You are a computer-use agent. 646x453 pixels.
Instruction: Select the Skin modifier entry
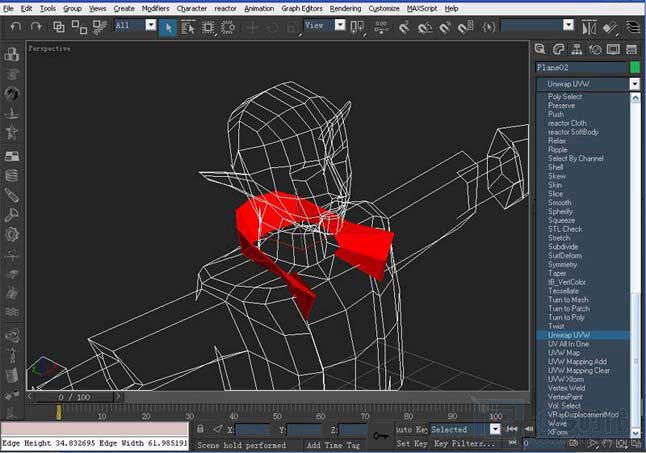(555, 185)
